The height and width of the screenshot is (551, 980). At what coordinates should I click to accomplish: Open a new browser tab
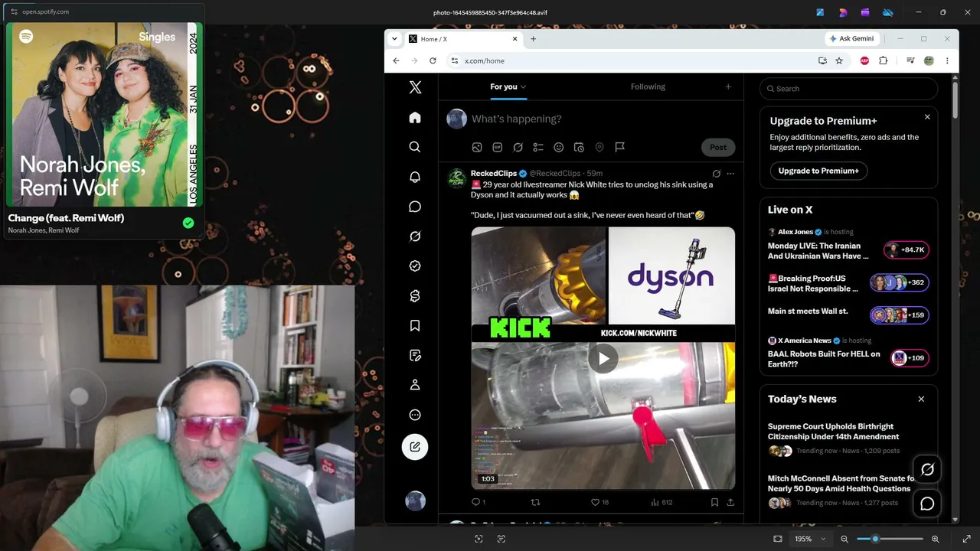point(533,39)
